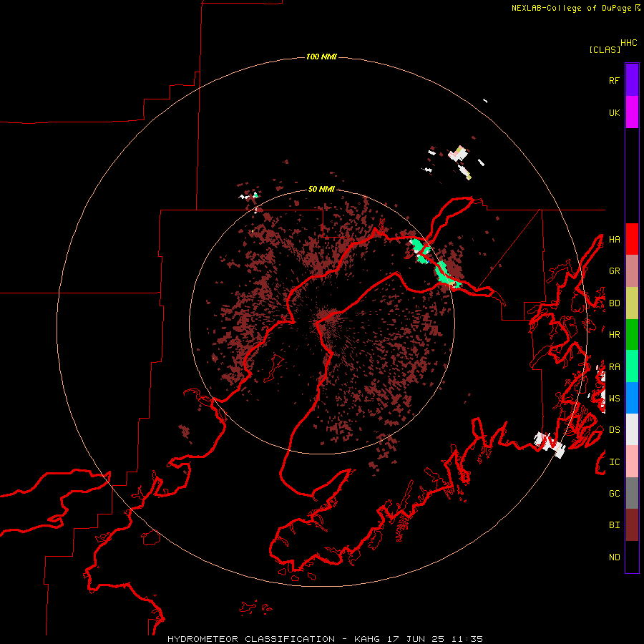The height and width of the screenshot is (644, 644).
Task: Click the RF legend label
Action: coord(614,80)
